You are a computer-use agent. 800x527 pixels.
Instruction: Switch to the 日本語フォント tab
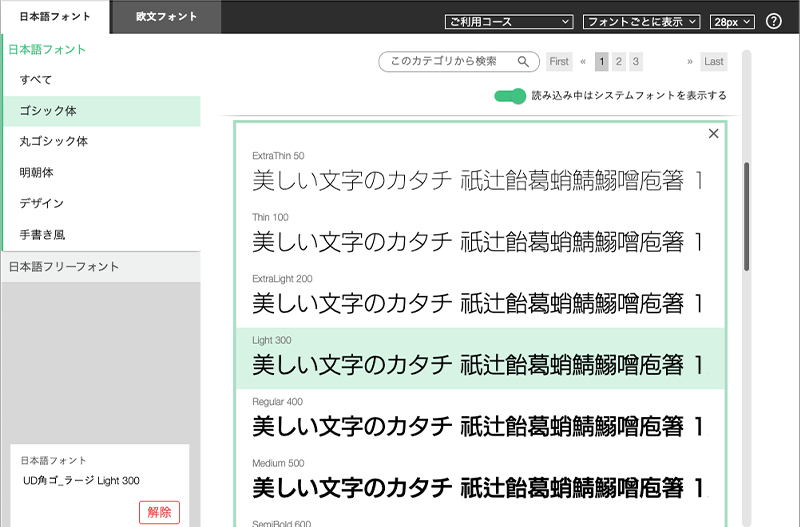point(55,17)
